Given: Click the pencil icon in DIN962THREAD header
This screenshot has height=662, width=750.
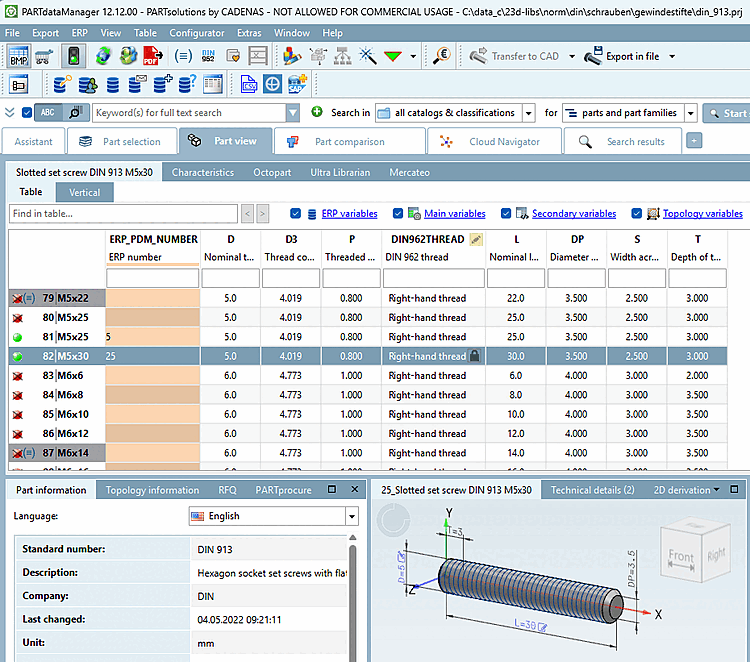Looking at the screenshot, I should (x=475, y=239).
